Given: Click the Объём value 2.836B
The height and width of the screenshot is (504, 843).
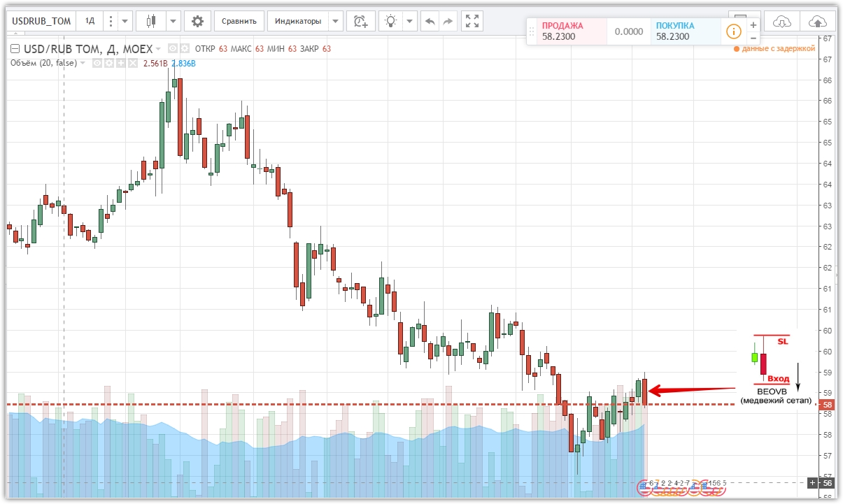Looking at the screenshot, I should click(x=184, y=63).
